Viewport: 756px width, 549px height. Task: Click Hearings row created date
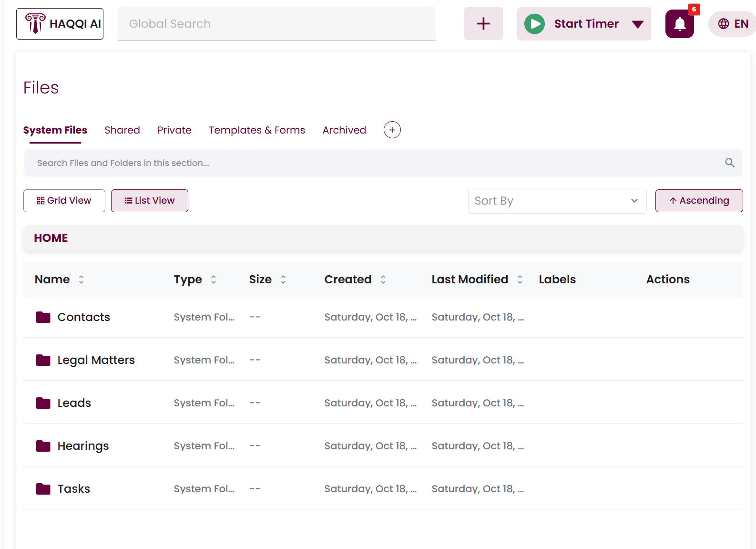click(371, 446)
